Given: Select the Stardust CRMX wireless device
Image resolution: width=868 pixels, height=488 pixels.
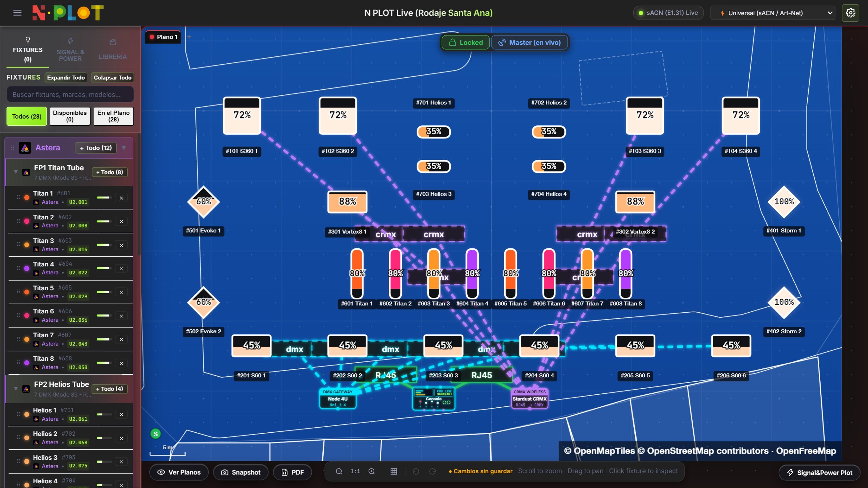Looking at the screenshot, I should click(x=529, y=398).
